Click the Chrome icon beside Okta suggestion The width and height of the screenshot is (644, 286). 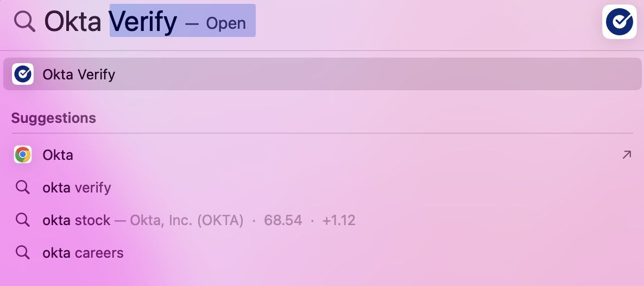23,155
